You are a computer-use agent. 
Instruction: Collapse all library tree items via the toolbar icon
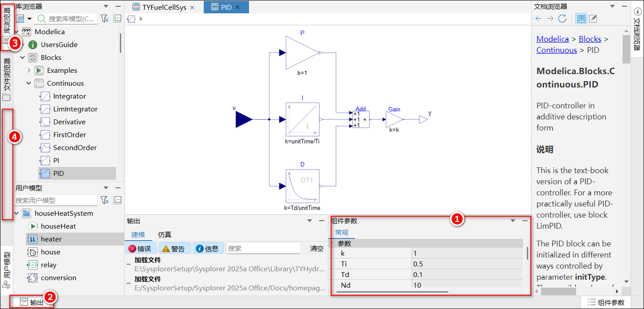point(118,19)
